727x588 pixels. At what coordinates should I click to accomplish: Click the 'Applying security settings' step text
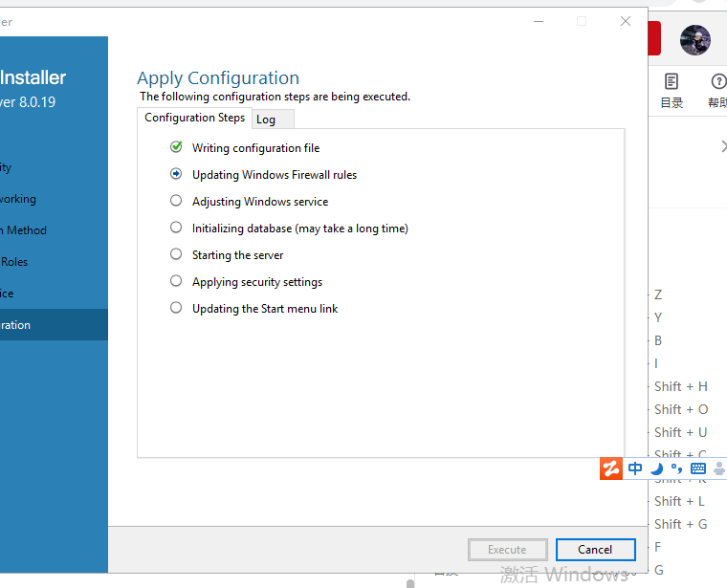pyautogui.click(x=257, y=282)
